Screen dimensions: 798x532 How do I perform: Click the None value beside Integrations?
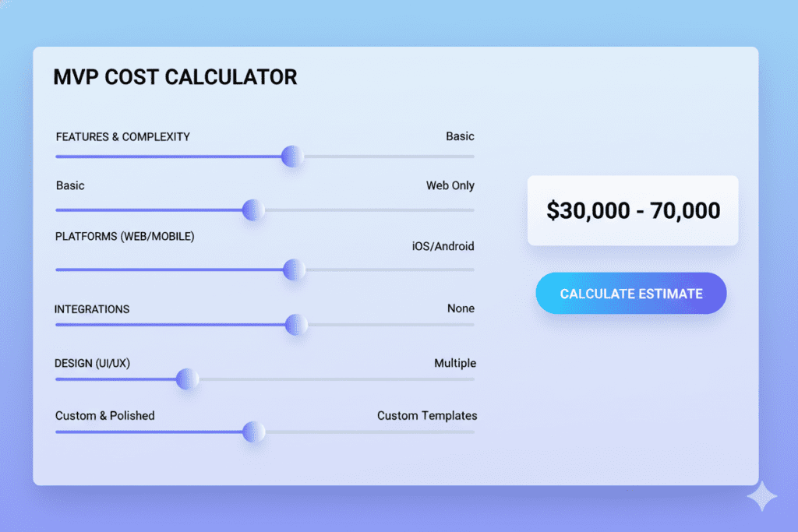461,308
